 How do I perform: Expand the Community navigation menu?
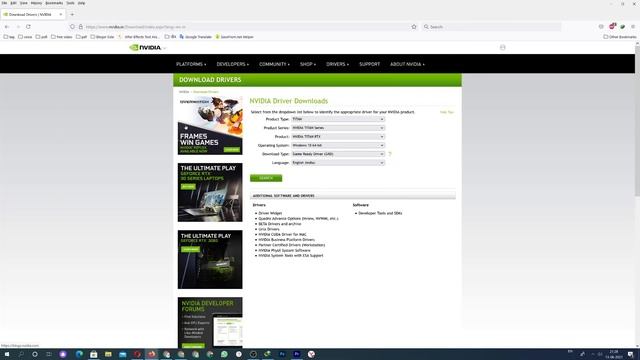pyautogui.click(x=274, y=64)
